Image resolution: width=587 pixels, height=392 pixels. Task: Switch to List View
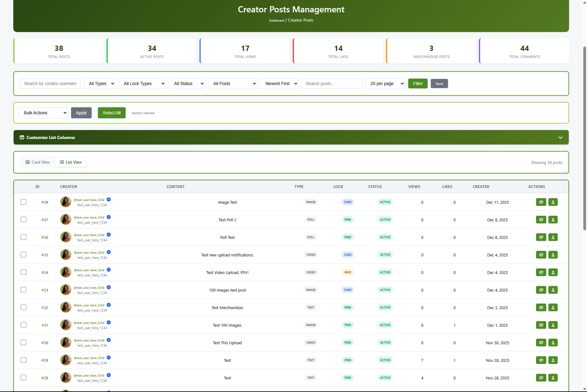[x=71, y=162]
